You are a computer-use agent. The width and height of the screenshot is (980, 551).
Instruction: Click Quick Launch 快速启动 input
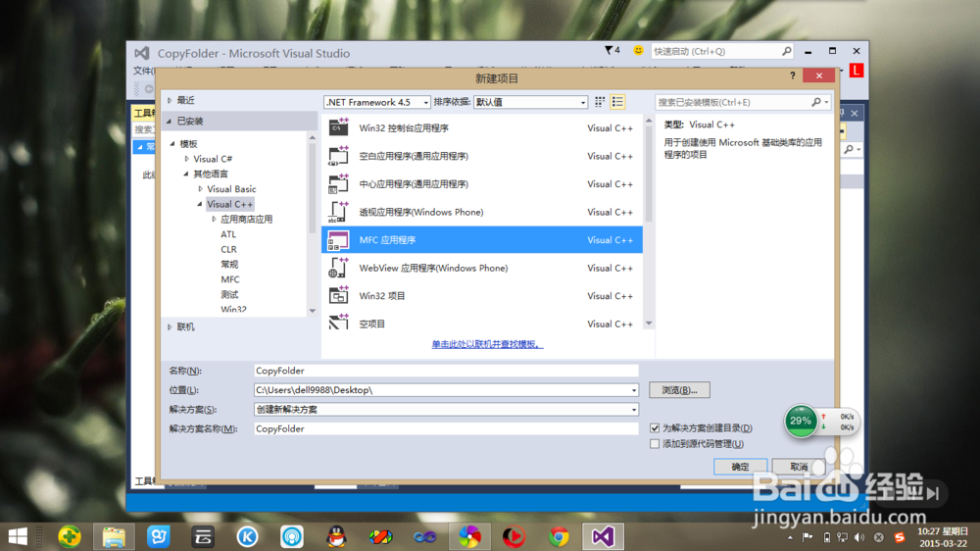click(715, 51)
